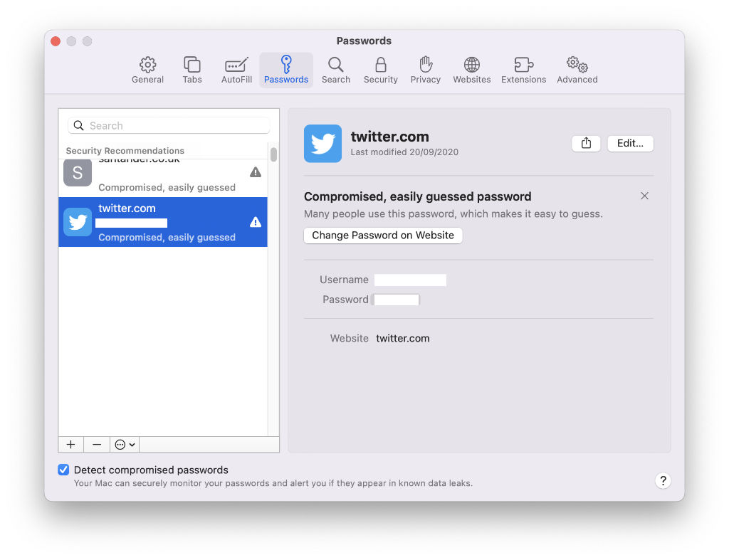Add a new password with the plus button
Image resolution: width=729 pixels, height=560 pixels.
pyautogui.click(x=70, y=445)
